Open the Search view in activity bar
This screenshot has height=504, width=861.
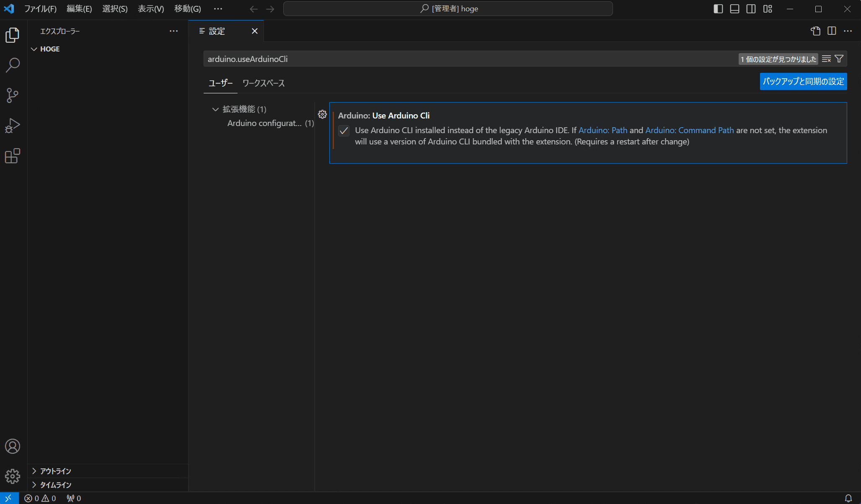pos(13,65)
